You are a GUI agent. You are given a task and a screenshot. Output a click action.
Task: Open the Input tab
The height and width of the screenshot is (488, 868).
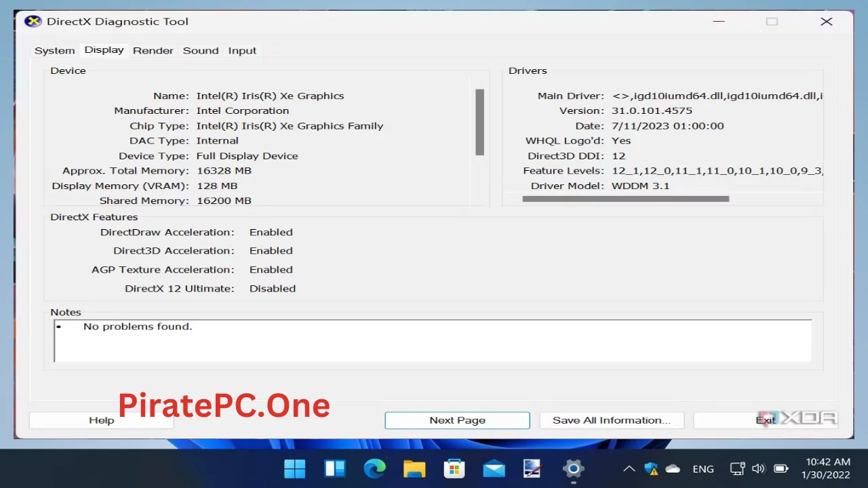tap(242, 51)
